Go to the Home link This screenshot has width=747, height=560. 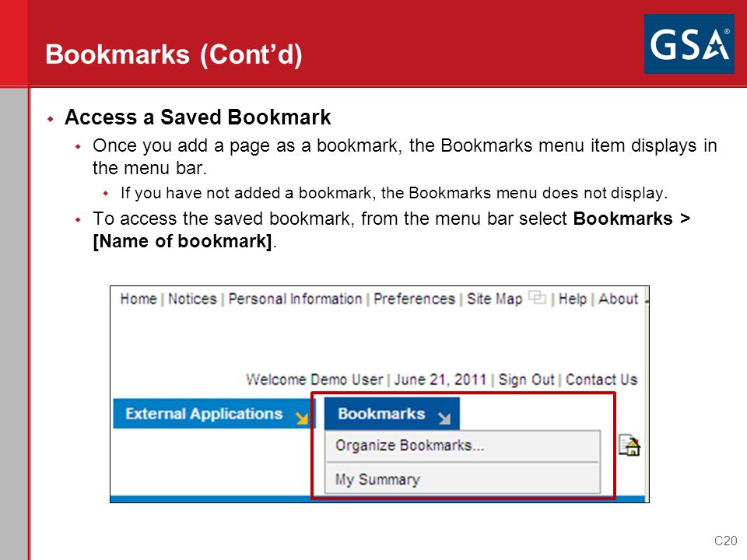(x=139, y=299)
